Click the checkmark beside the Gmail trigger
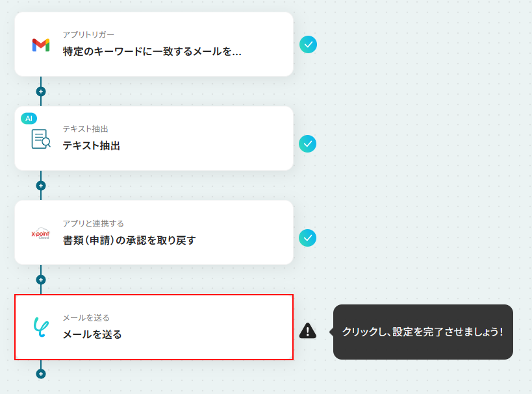This screenshot has width=532, height=394. [308, 44]
